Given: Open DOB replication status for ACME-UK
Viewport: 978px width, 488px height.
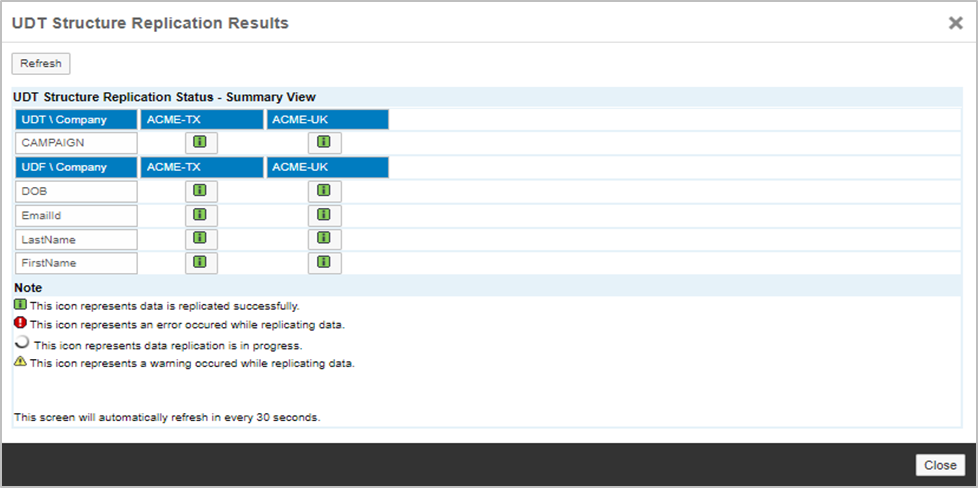Looking at the screenshot, I should 324,190.
